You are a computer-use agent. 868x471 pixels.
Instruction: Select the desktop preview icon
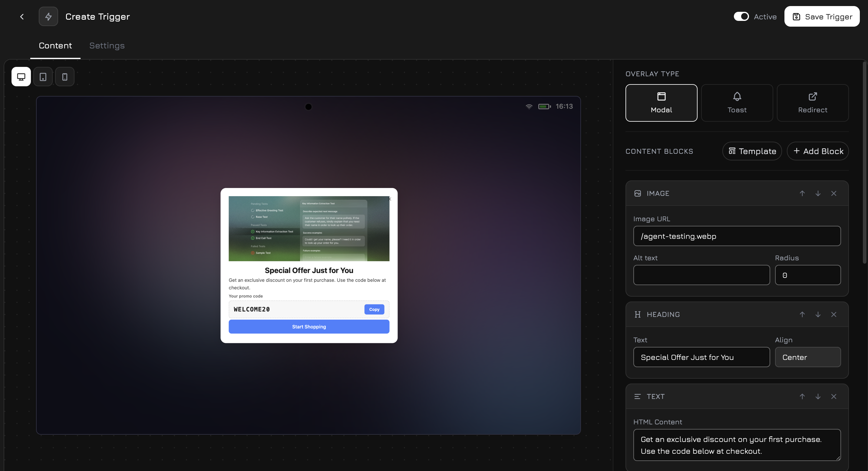(x=21, y=77)
